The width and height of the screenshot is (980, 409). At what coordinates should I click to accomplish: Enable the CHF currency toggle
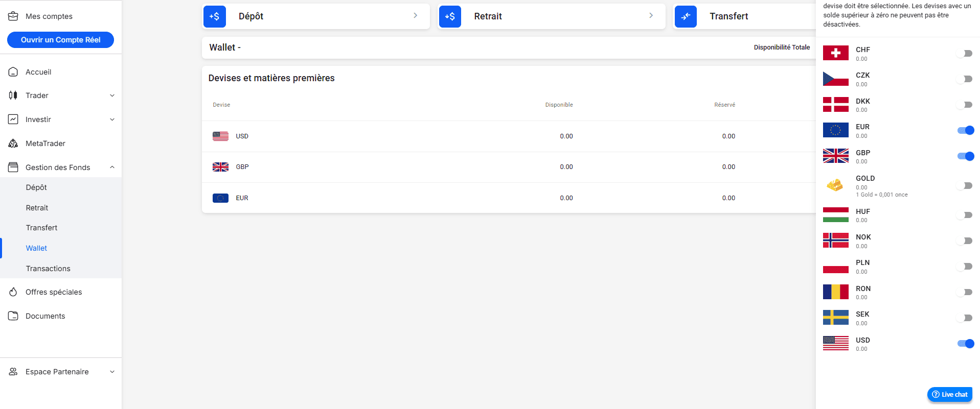[965, 54]
